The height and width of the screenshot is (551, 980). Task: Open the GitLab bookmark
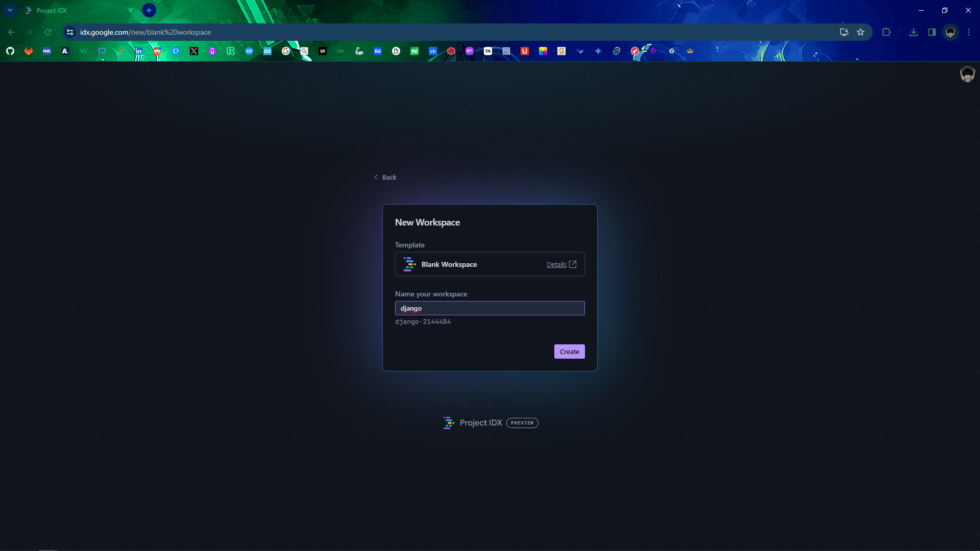tap(29, 51)
